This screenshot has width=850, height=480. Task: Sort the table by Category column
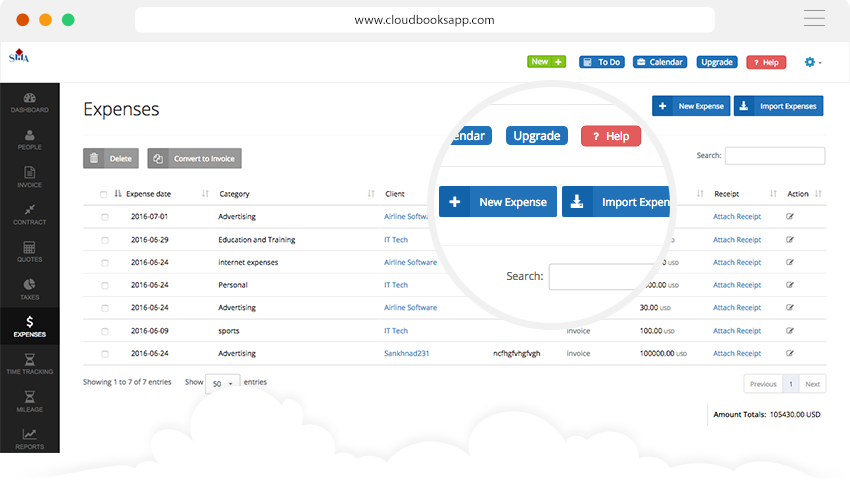click(x=234, y=194)
